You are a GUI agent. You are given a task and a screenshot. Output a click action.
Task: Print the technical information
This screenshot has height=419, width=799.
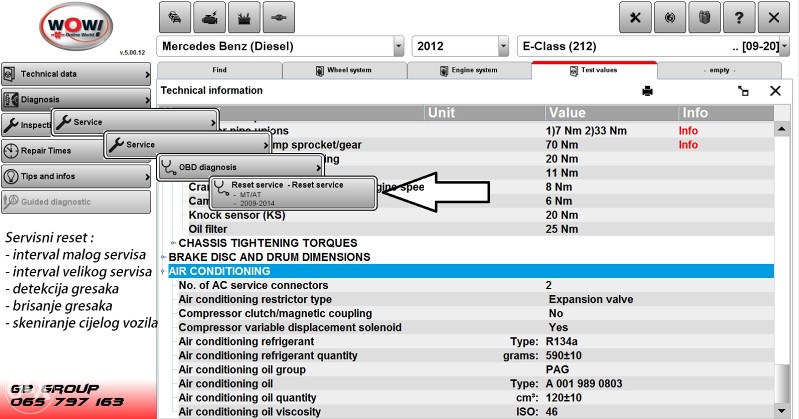pyautogui.click(x=648, y=91)
